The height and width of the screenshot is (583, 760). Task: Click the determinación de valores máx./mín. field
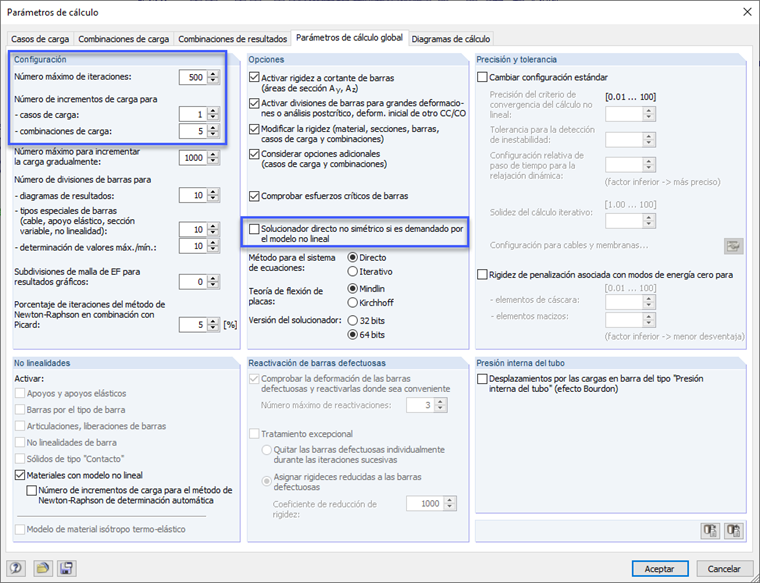click(x=193, y=246)
